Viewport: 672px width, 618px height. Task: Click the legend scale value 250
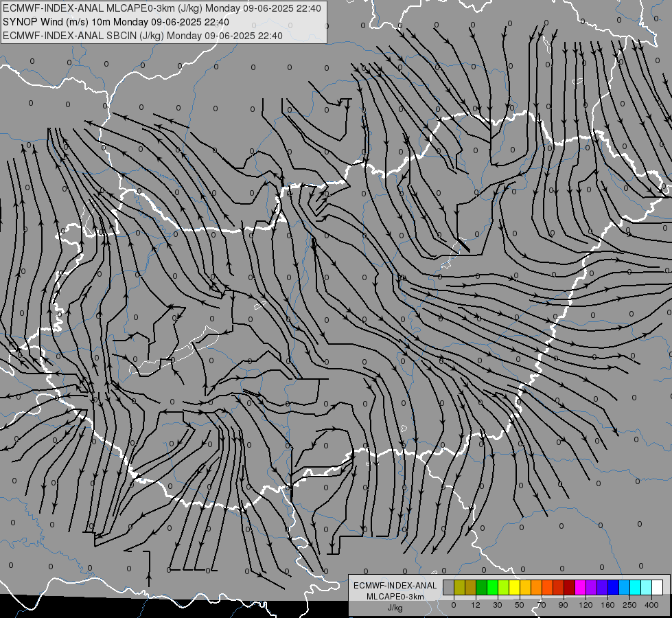tap(629, 605)
